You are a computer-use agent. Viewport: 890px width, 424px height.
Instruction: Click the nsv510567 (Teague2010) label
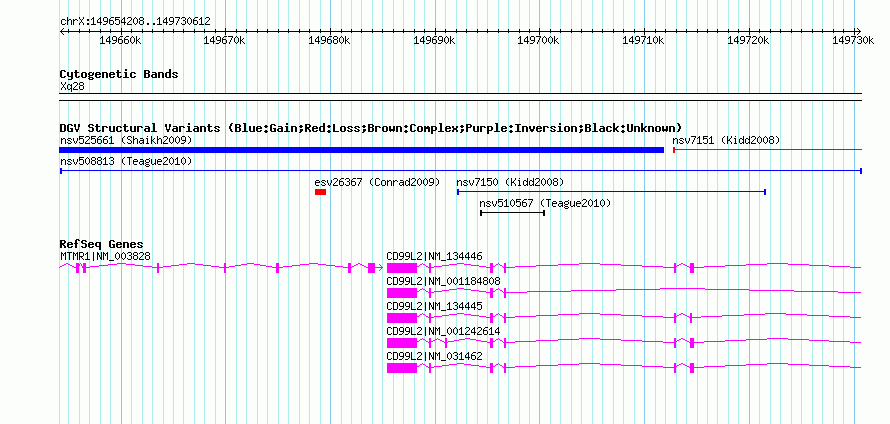545,203
